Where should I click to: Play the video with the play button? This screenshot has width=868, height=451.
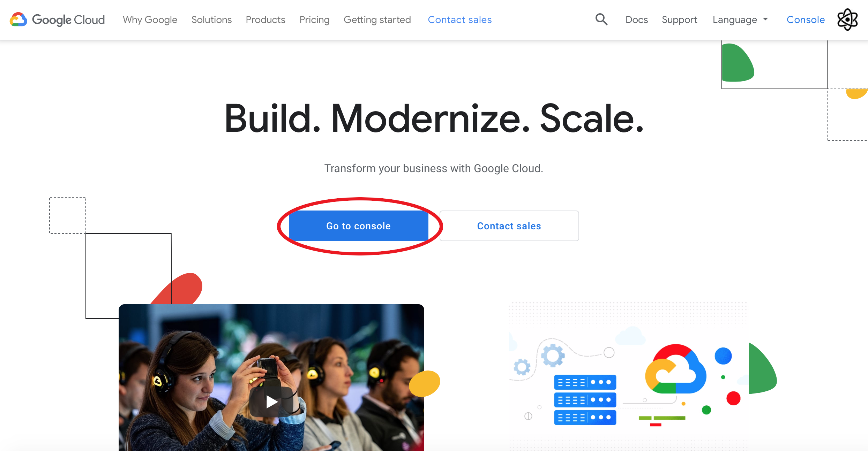pos(271,402)
